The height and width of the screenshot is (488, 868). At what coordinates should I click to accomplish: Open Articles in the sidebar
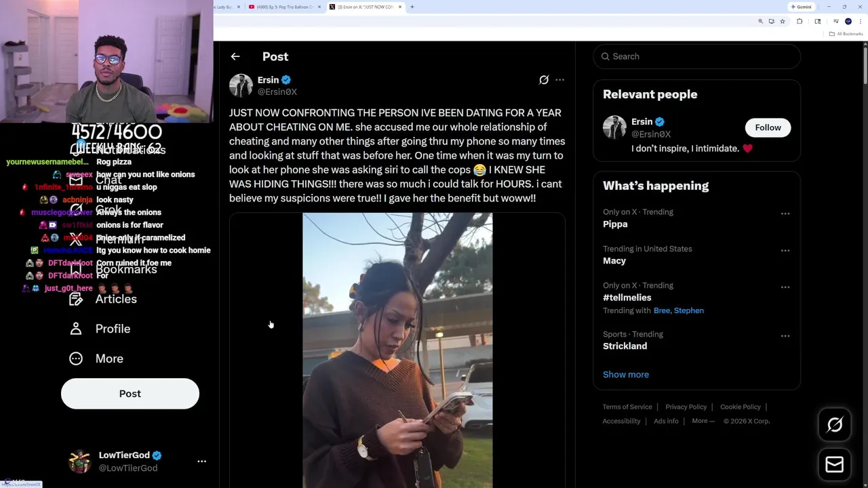coord(103,299)
